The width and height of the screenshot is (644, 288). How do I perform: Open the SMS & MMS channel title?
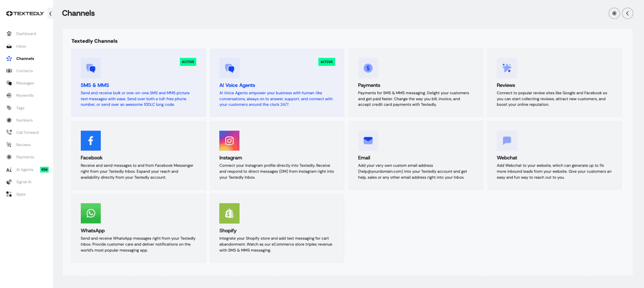click(95, 85)
